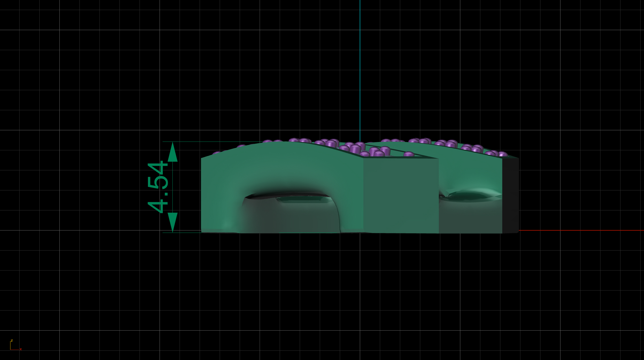Select the black side face of the model

click(510, 195)
